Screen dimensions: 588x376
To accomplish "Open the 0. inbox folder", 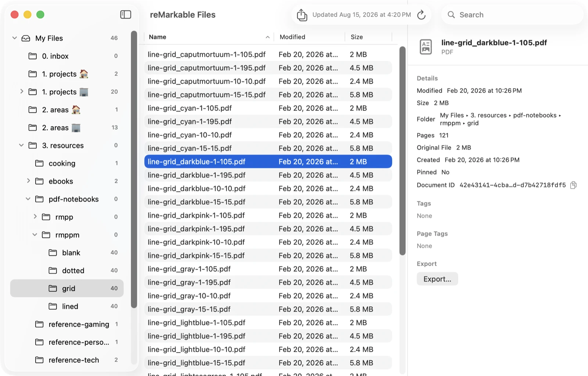I will coord(67,56).
